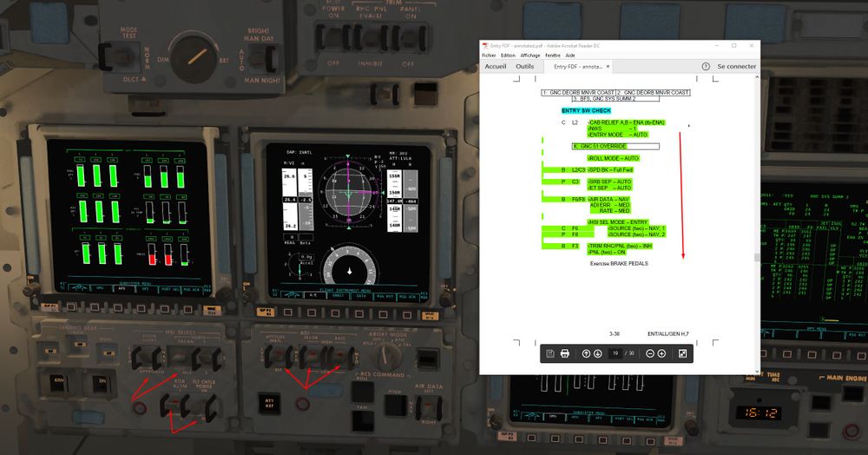
Task: Open Acrobat help question mark icon
Action: pos(706,66)
